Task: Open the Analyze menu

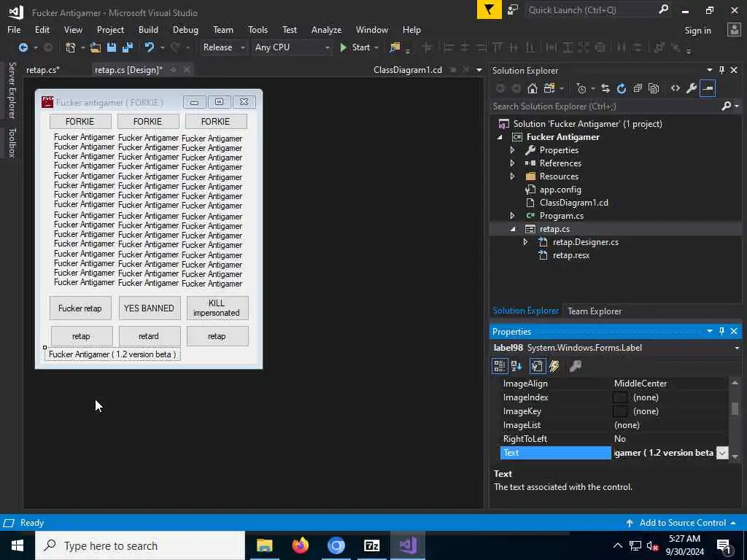Action: [x=326, y=29]
